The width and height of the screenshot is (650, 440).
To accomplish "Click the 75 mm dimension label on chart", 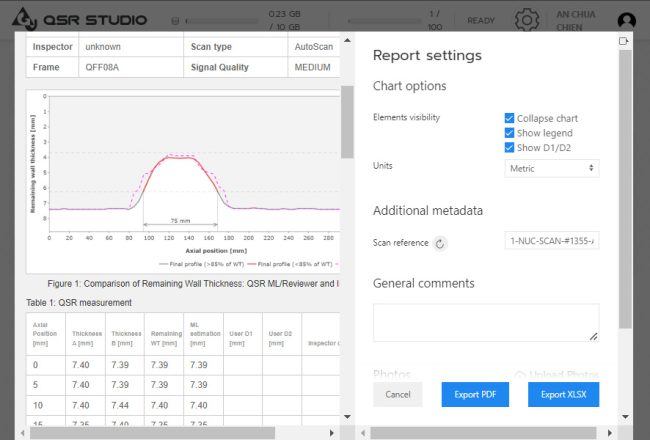I will 180,221.
